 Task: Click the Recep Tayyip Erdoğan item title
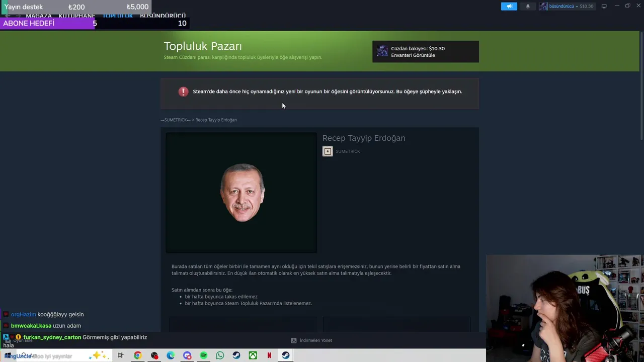pyautogui.click(x=363, y=138)
